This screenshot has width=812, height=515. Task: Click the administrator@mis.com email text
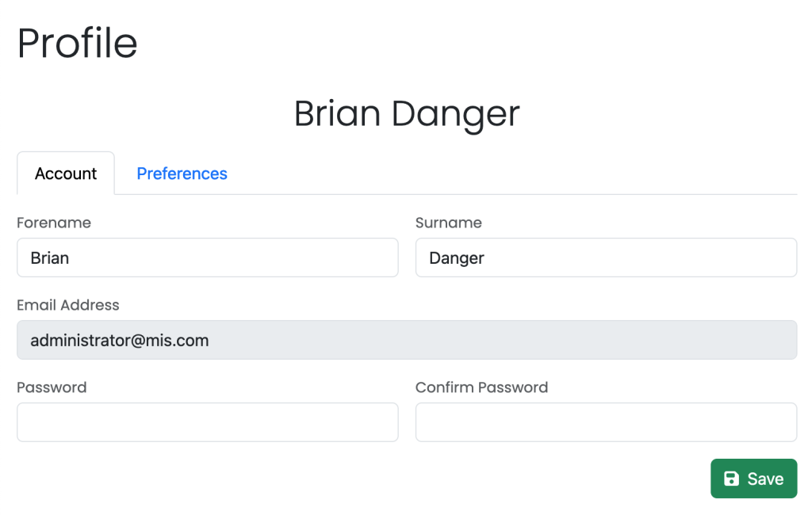(120, 340)
